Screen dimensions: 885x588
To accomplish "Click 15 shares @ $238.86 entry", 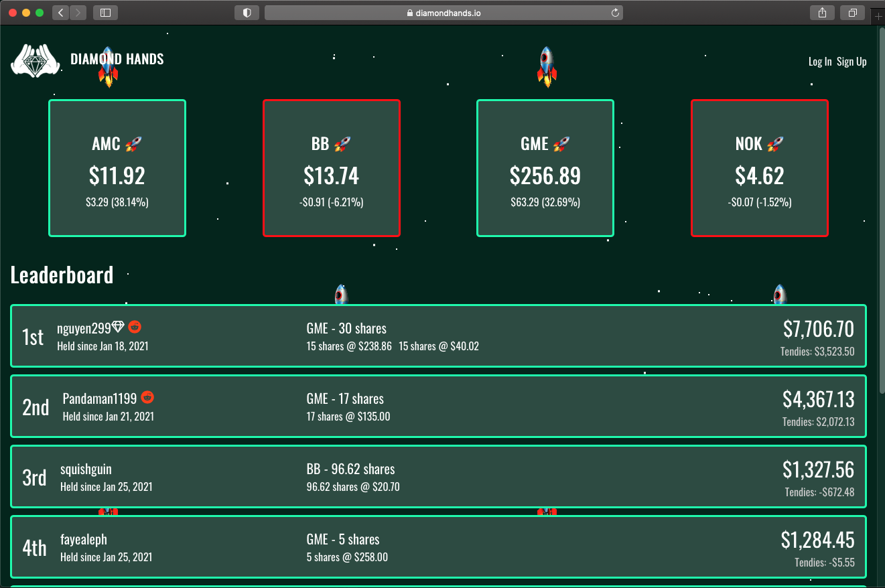I will point(349,346).
